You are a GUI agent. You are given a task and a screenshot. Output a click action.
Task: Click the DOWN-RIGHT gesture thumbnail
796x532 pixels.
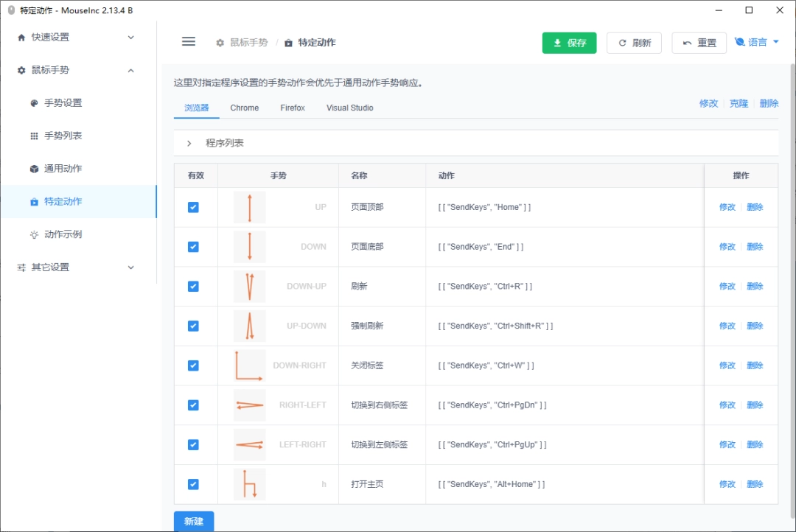[x=249, y=365]
